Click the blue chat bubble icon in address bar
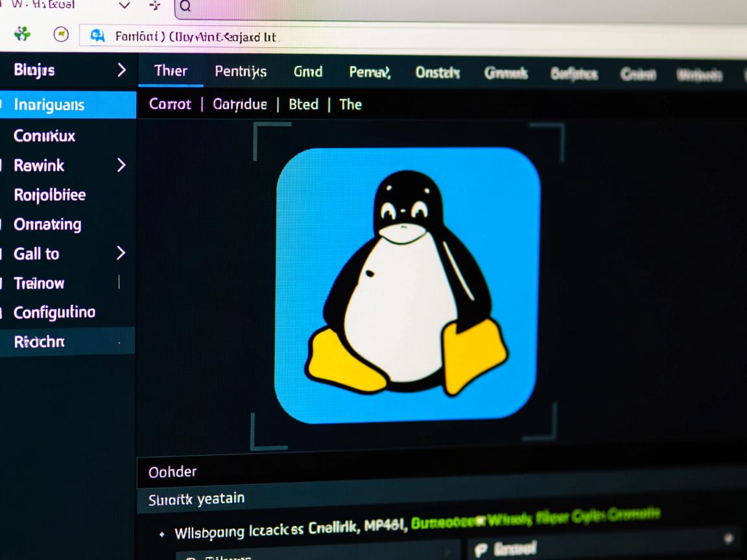The height and width of the screenshot is (560, 747). [x=98, y=37]
